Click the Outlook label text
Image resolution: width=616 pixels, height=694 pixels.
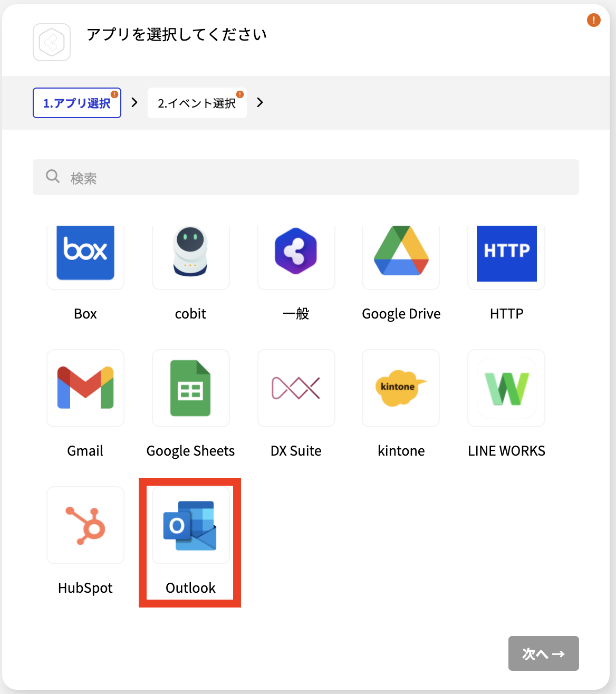(x=191, y=588)
